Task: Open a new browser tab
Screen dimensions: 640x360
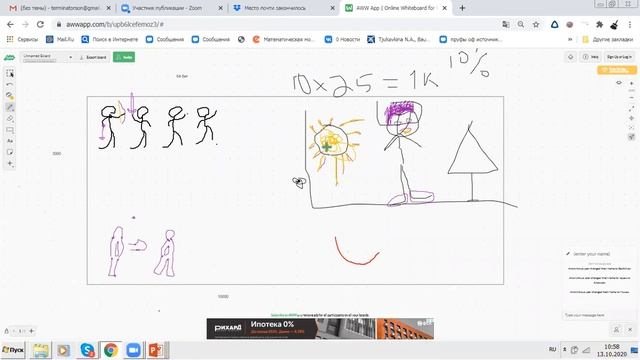Action: pos(462,8)
